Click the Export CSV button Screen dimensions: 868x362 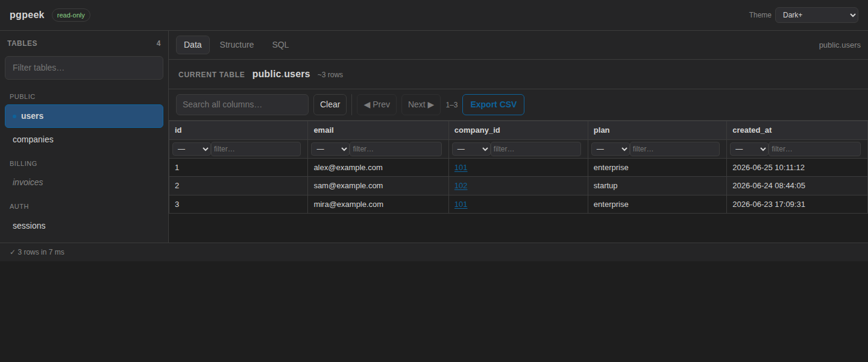(493, 104)
